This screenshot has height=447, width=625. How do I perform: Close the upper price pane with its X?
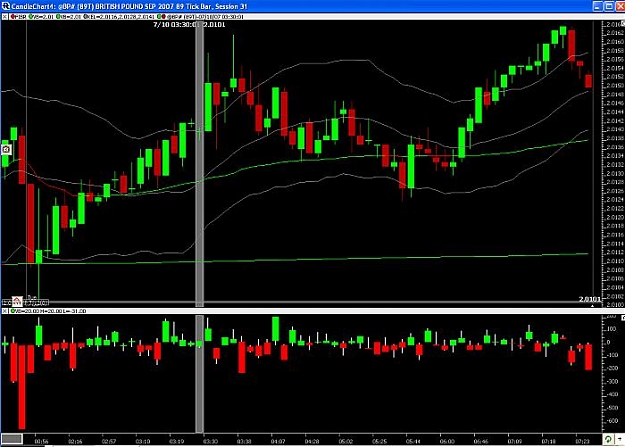(4, 17)
